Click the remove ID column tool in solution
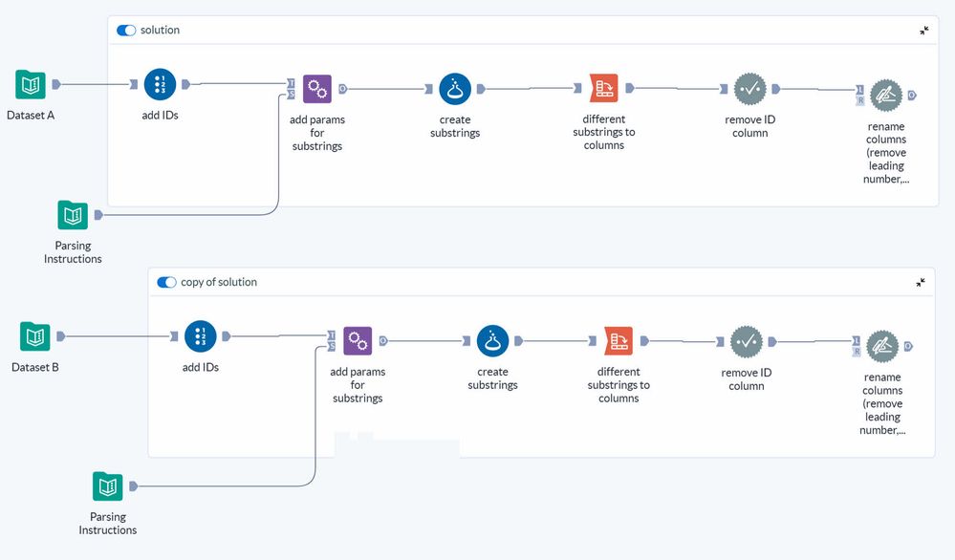This screenshot has height=560, width=955. point(749,90)
